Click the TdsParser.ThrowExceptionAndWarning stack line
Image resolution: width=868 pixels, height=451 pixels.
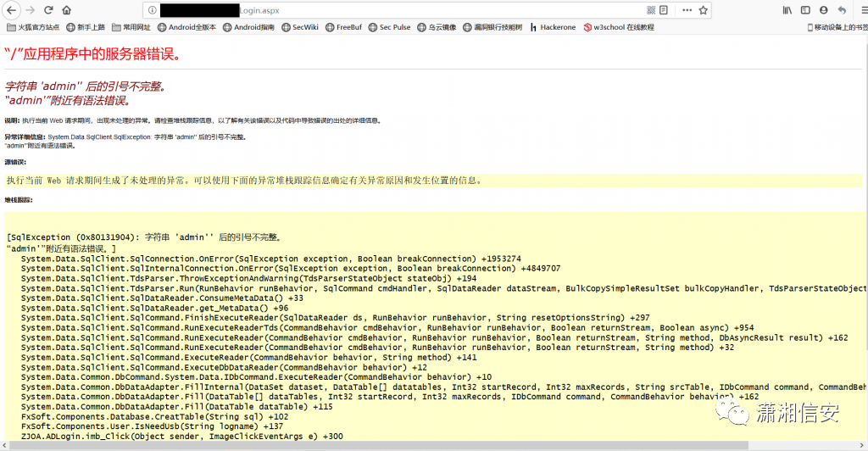click(248, 278)
